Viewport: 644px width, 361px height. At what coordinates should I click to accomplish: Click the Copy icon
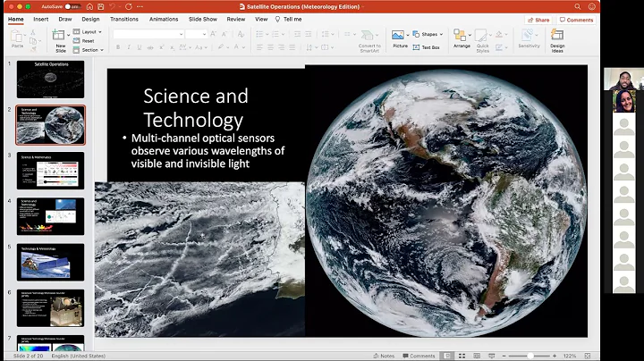point(33,41)
